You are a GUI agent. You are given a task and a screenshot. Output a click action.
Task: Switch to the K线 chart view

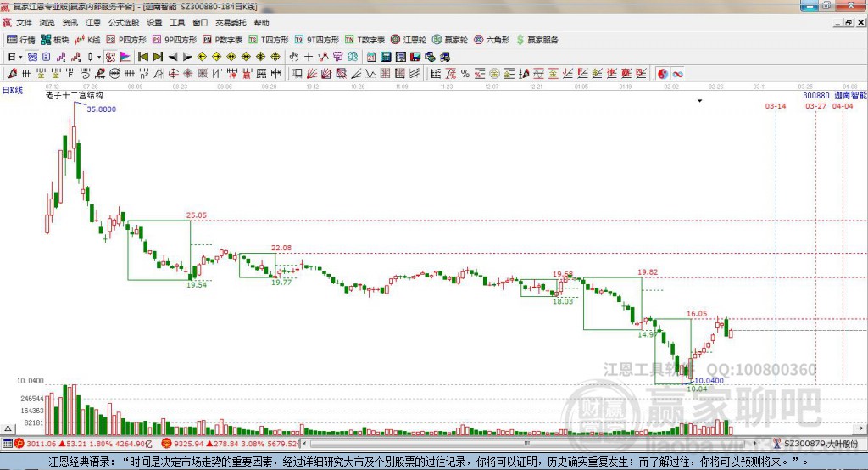click(x=87, y=39)
